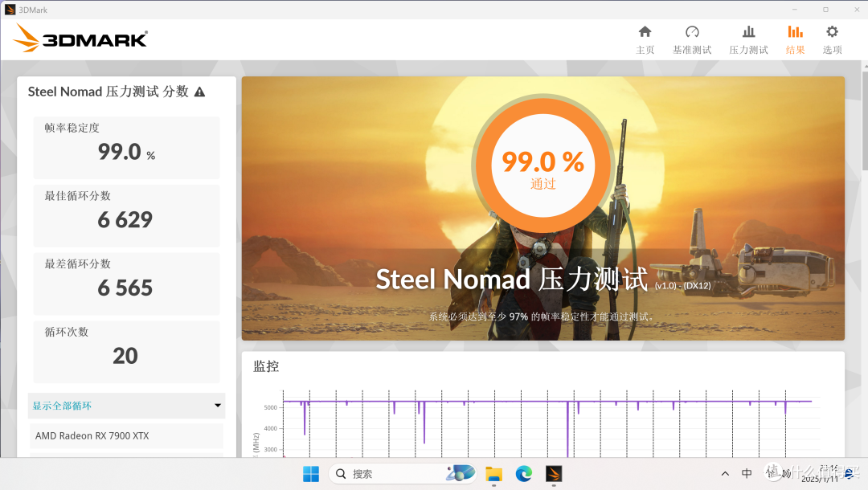
Task: Click the Steel Nomad 压力测试 banner title
Action: (x=511, y=279)
